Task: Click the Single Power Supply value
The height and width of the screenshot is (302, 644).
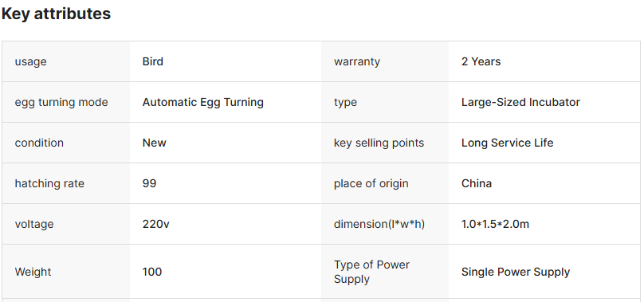Action: pyautogui.click(x=516, y=272)
